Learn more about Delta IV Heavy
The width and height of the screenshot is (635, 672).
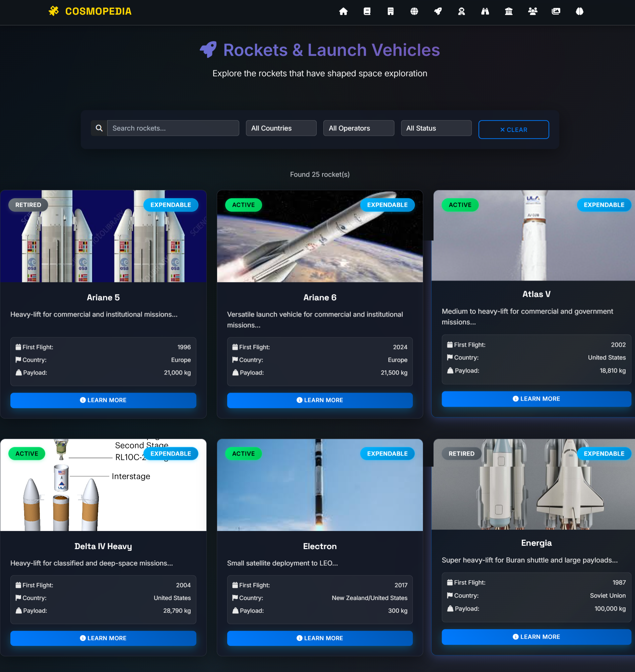[103, 638]
